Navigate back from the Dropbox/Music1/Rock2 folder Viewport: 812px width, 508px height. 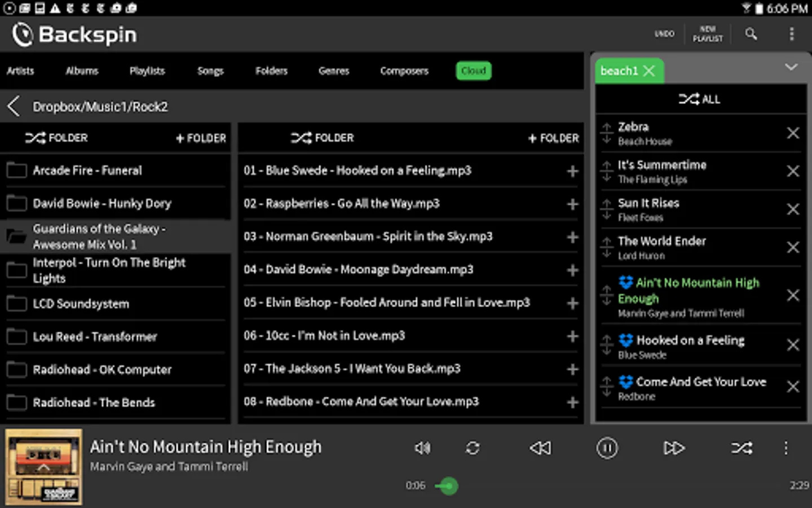(14, 106)
